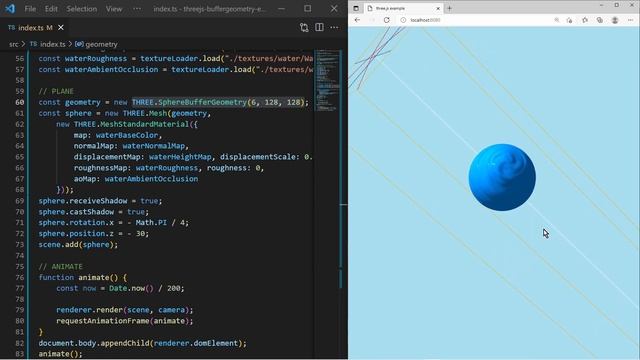Minimize the browser window
The height and width of the screenshot is (360, 640).
(x=601, y=5)
